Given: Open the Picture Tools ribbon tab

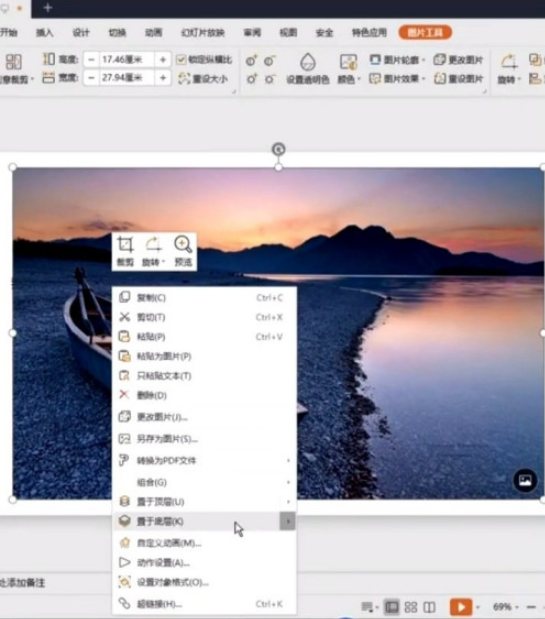Looking at the screenshot, I should (x=425, y=32).
